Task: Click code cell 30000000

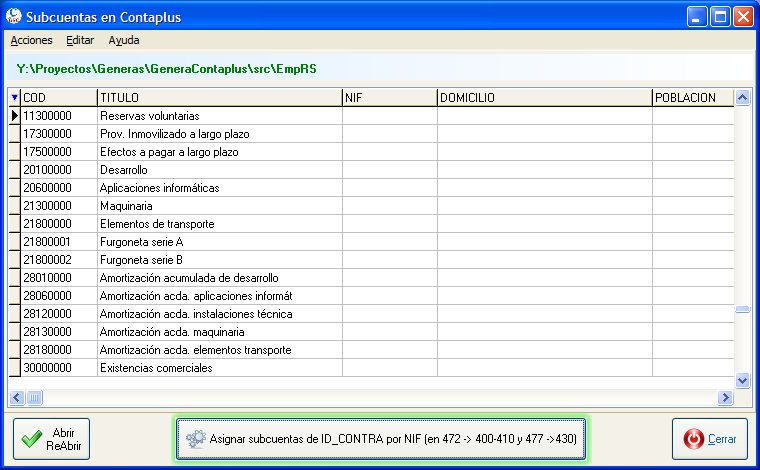Action: 59,367
